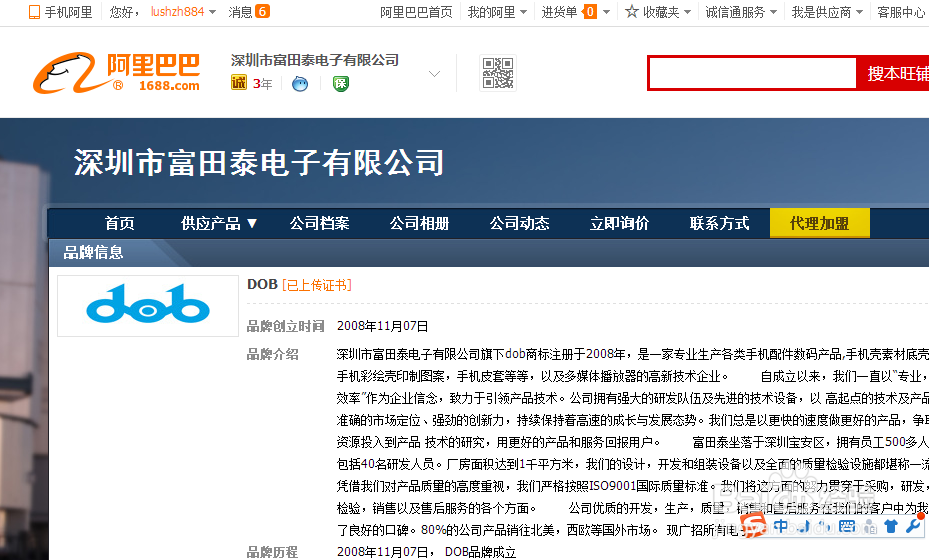Click the text DOB品牌成立

click(x=480, y=552)
